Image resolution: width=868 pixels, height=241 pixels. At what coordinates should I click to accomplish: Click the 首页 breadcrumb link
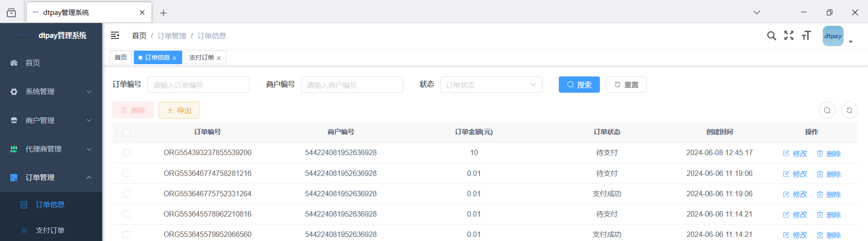(139, 36)
